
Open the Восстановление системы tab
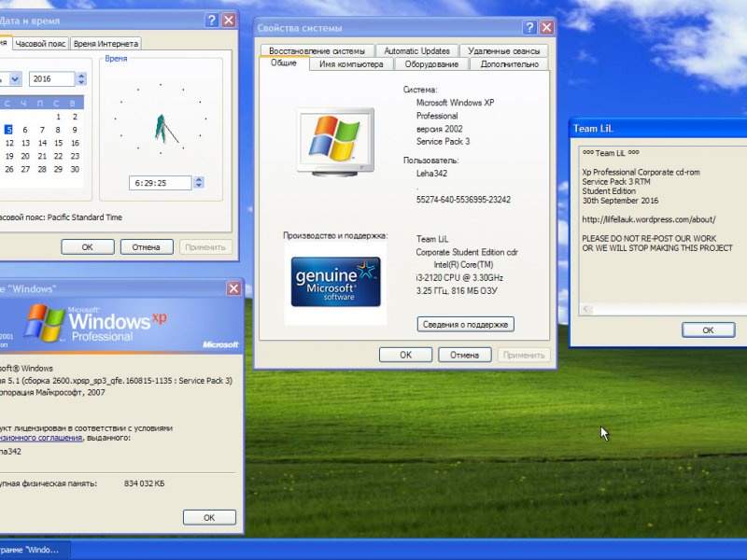(317, 50)
